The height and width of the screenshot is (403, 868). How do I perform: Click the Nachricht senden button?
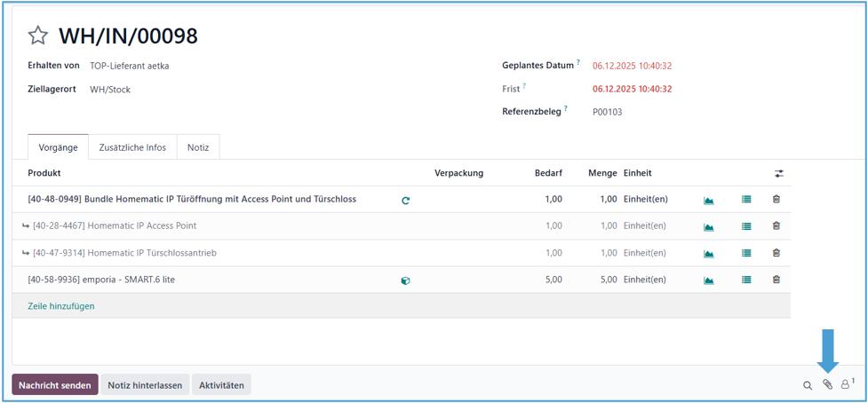[x=54, y=385]
